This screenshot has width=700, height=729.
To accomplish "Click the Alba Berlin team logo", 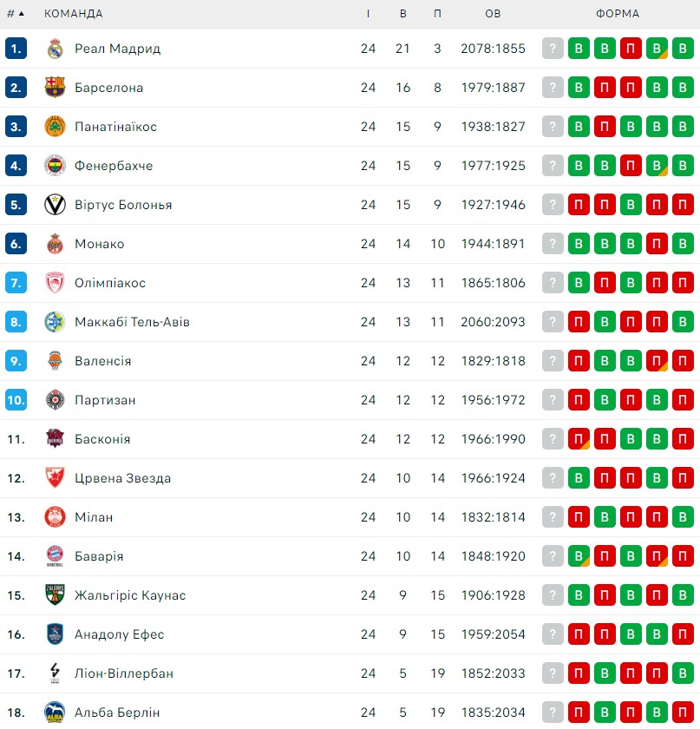I will pyautogui.click(x=55, y=713).
